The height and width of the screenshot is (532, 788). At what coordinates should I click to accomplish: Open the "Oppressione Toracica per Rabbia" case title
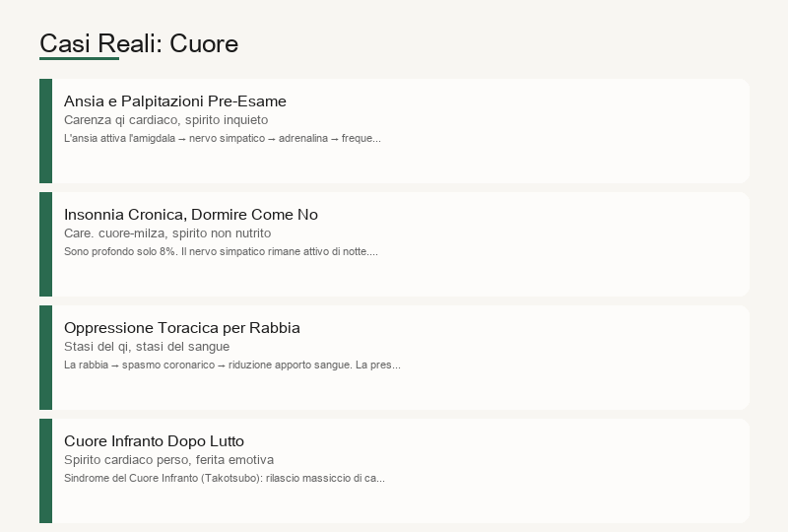(x=182, y=328)
